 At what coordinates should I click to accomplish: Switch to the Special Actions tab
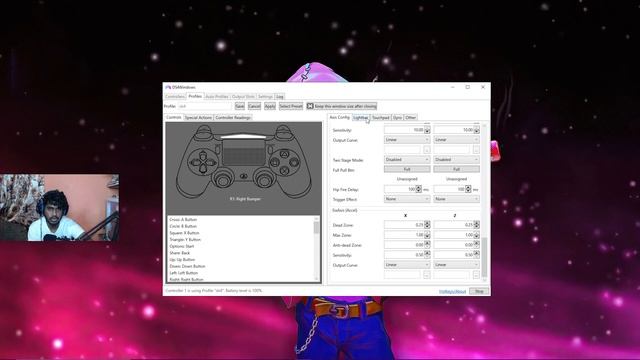tap(198, 118)
